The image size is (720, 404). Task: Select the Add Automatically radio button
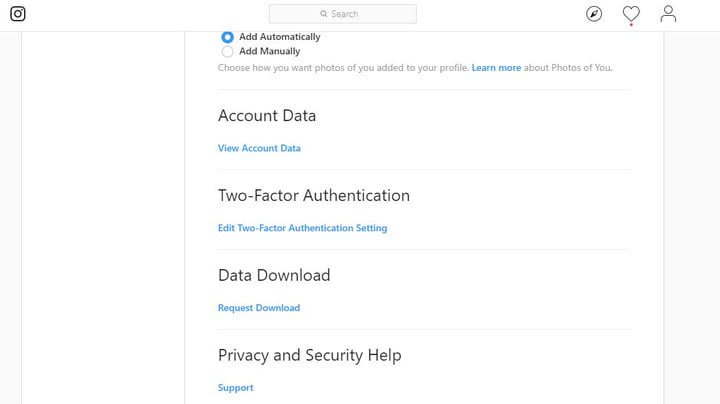click(227, 37)
